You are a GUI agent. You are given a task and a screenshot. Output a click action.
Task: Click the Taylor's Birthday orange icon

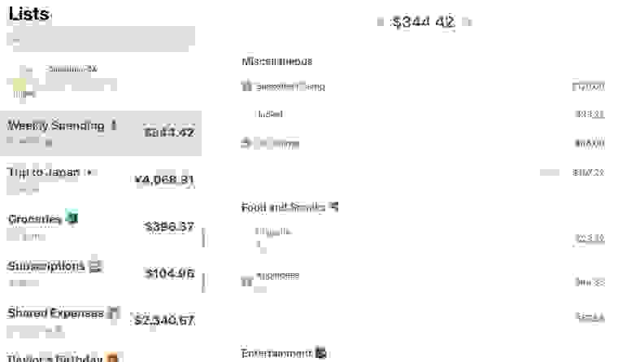[x=112, y=358]
